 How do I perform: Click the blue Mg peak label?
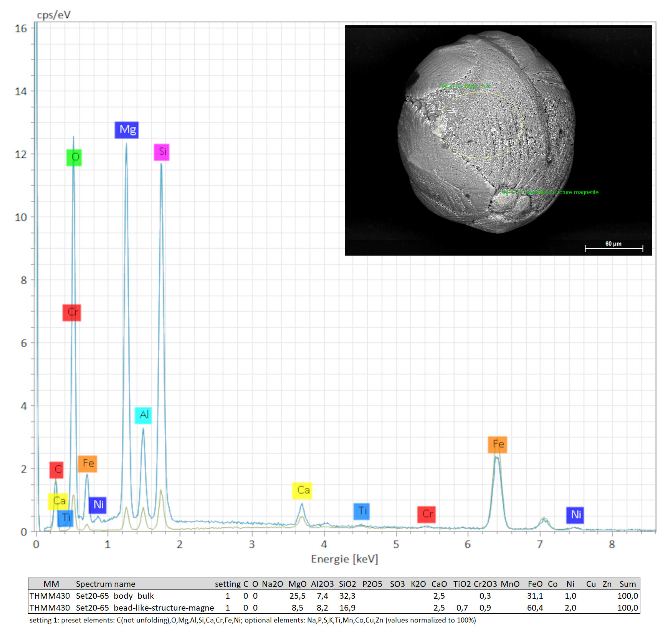click(126, 130)
